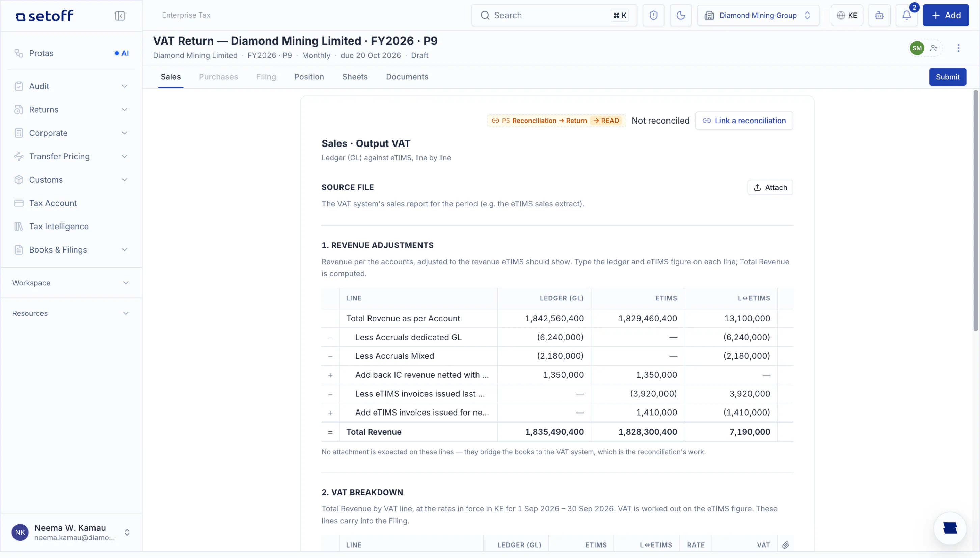Switch to the Sheets tab
This screenshot has width=980, height=558.
(355, 77)
